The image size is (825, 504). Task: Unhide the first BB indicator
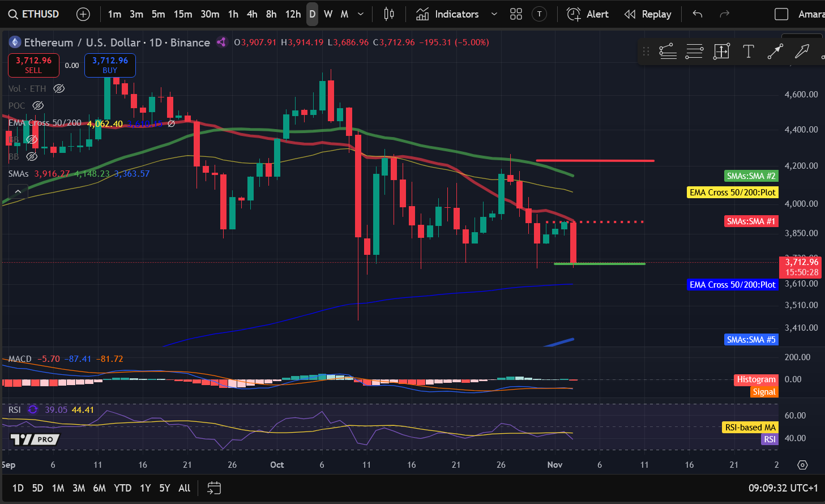(32, 139)
